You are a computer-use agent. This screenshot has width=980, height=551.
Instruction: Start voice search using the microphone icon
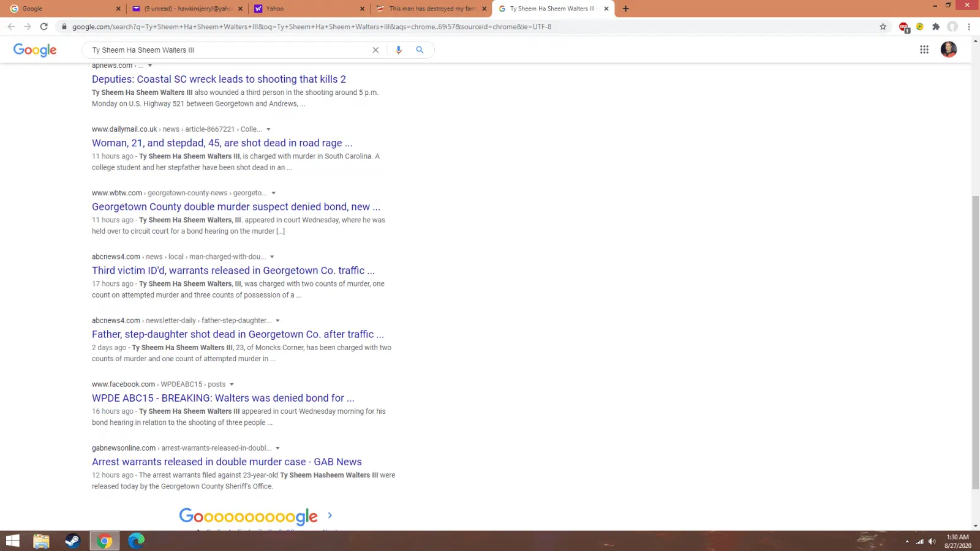399,50
